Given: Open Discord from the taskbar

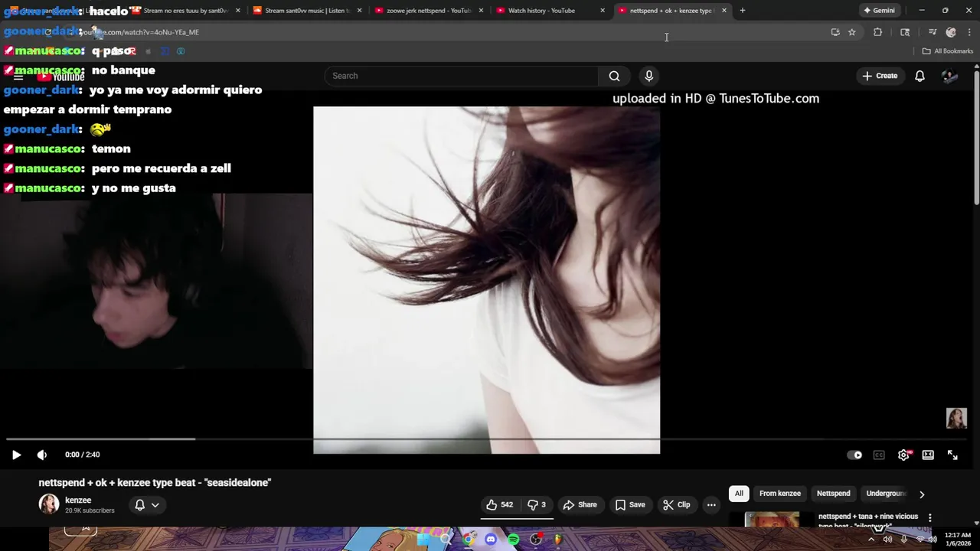Looking at the screenshot, I should (491, 540).
